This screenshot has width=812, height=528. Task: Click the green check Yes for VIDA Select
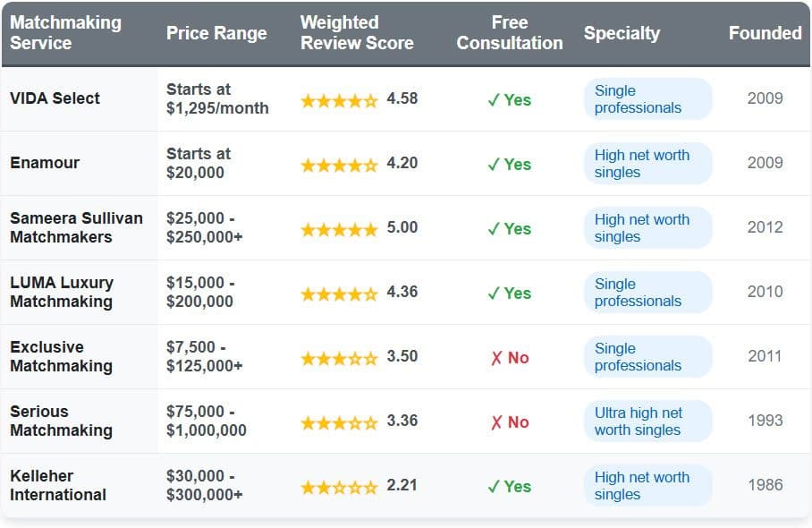point(510,100)
